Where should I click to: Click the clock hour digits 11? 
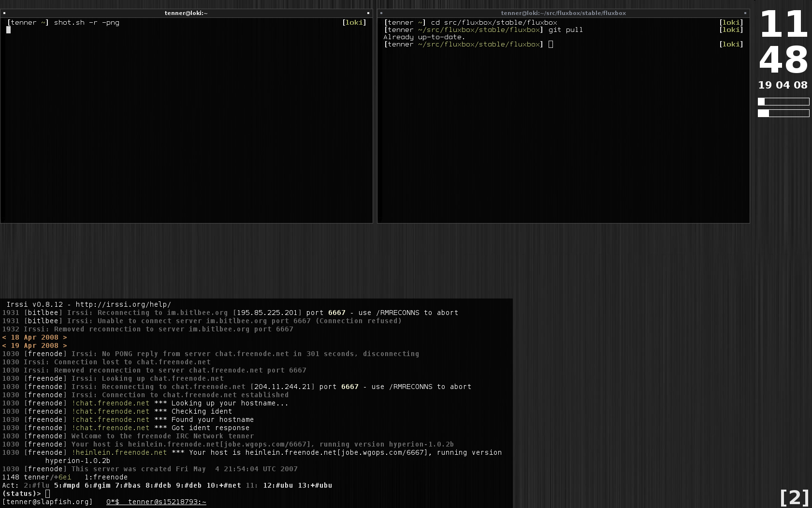tap(783, 24)
